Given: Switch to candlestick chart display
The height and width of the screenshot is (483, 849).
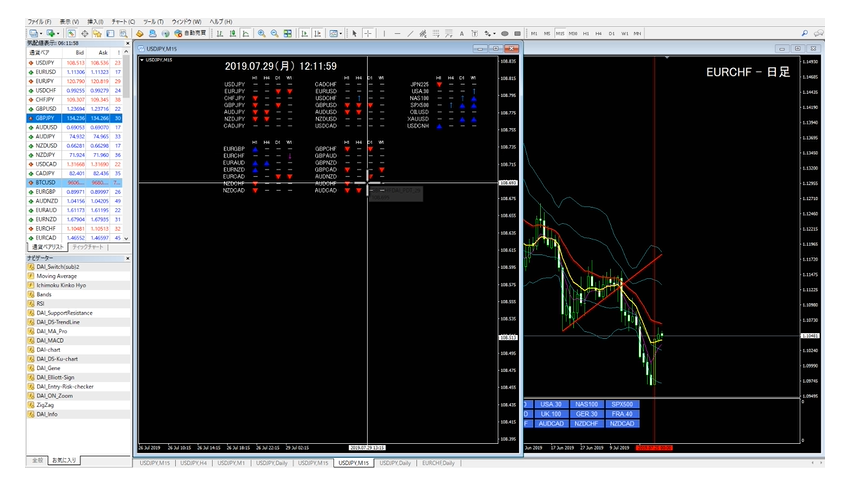Looking at the screenshot, I should point(233,34).
